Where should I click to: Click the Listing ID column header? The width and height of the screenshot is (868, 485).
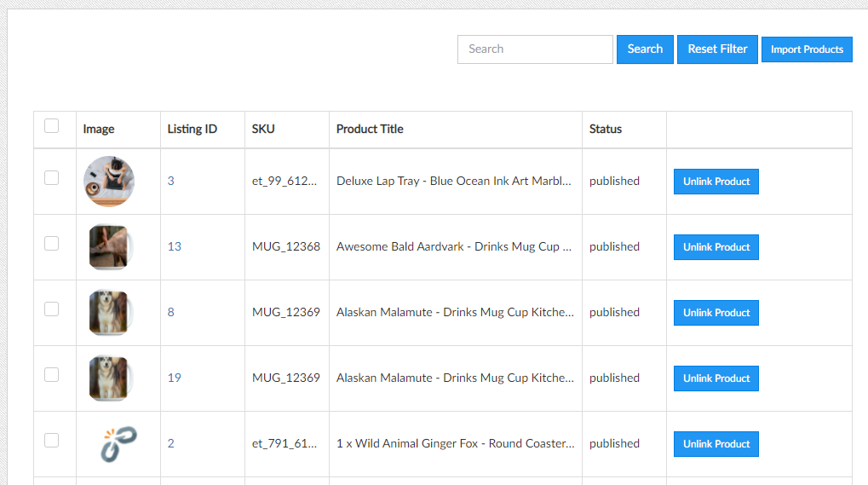click(193, 129)
